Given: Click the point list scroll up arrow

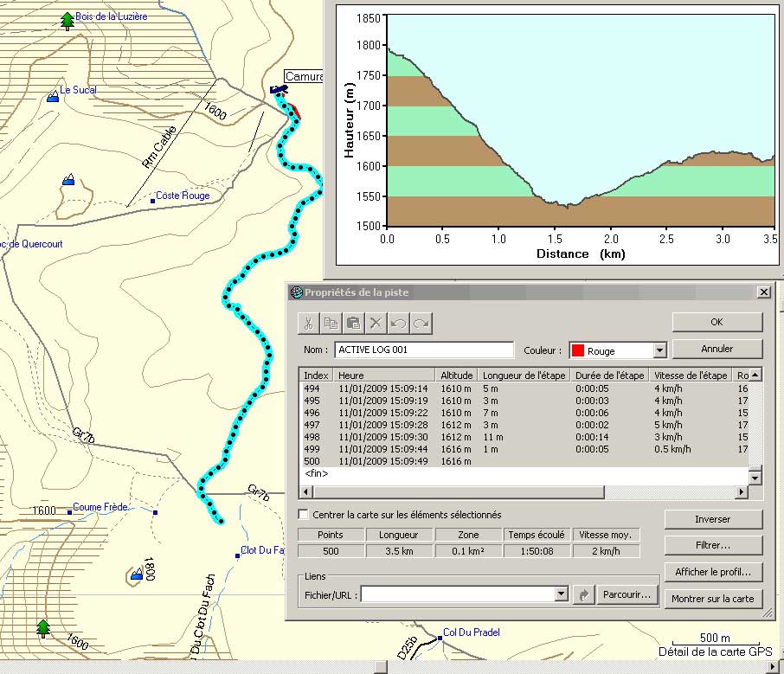Looking at the screenshot, I should click(755, 375).
